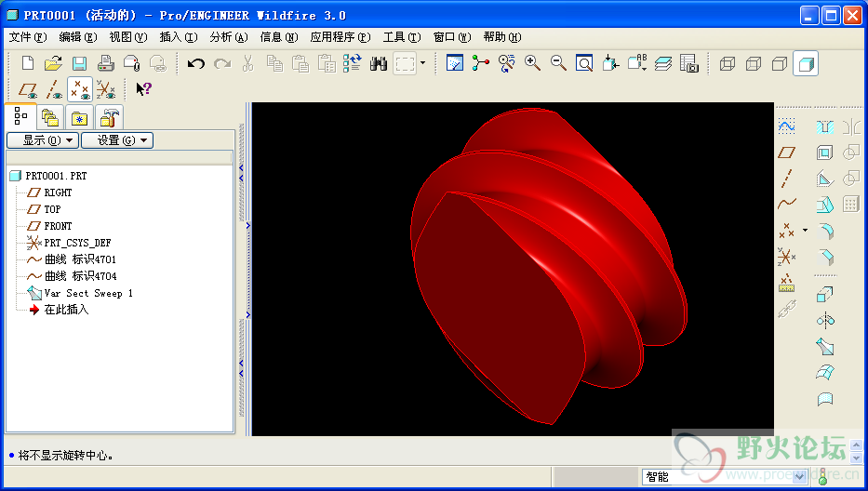
Task: Open the sketch tool on right toolbar
Action: point(786,126)
